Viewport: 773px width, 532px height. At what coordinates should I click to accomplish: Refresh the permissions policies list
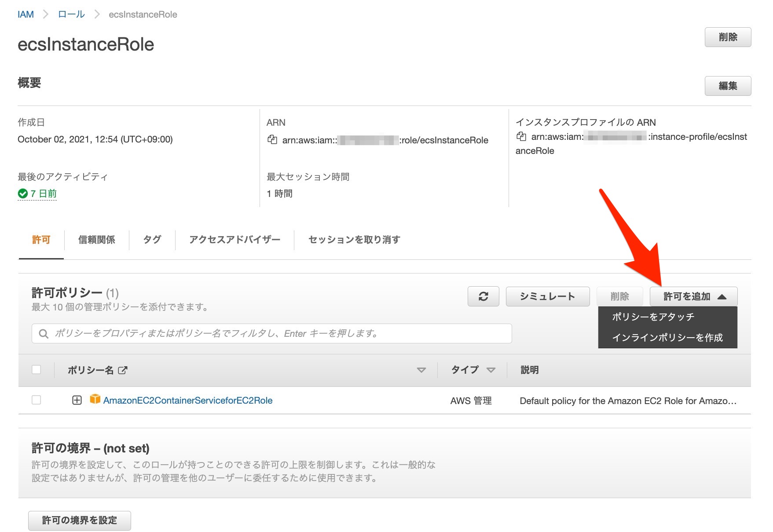[x=483, y=296]
